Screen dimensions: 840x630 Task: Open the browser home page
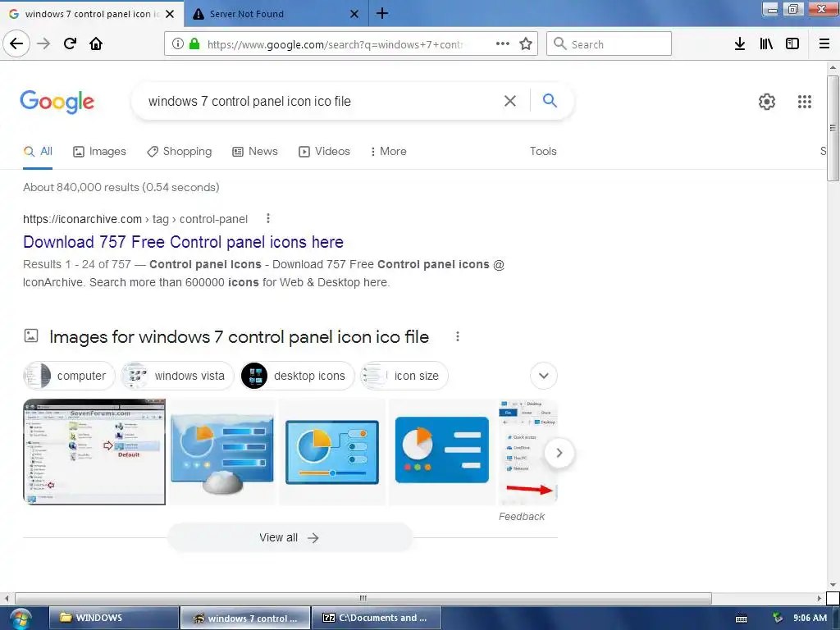point(96,44)
